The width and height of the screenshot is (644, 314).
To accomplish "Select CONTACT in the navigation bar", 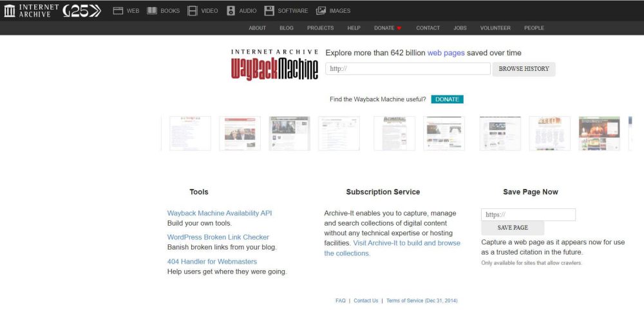I will pyautogui.click(x=428, y=28).
